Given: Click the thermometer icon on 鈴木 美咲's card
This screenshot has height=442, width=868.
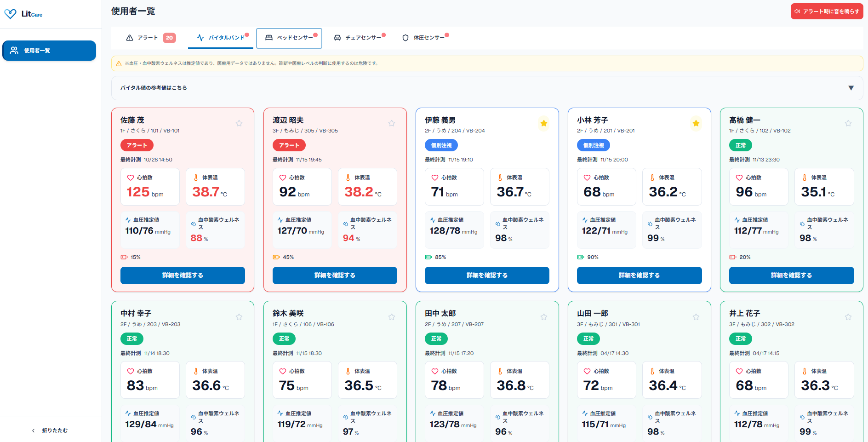Looking at the screenshot, I should [x=348, y=371].
